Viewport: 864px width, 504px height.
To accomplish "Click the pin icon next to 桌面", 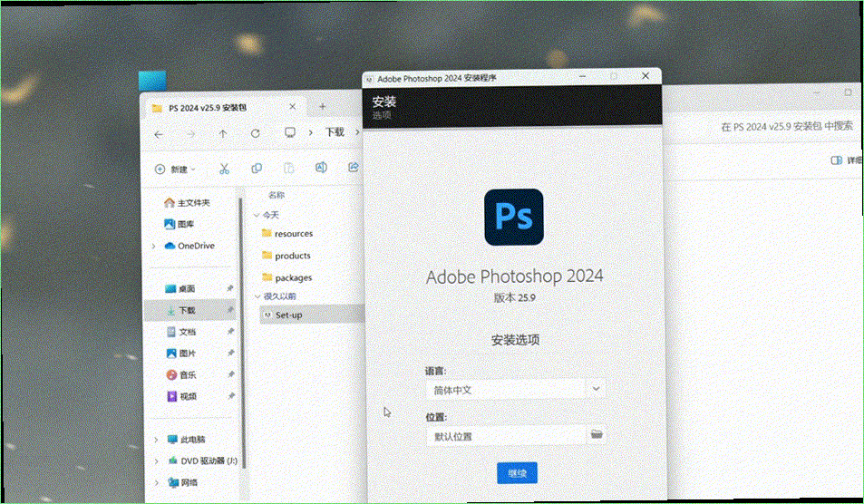I will tap(230, 288).
